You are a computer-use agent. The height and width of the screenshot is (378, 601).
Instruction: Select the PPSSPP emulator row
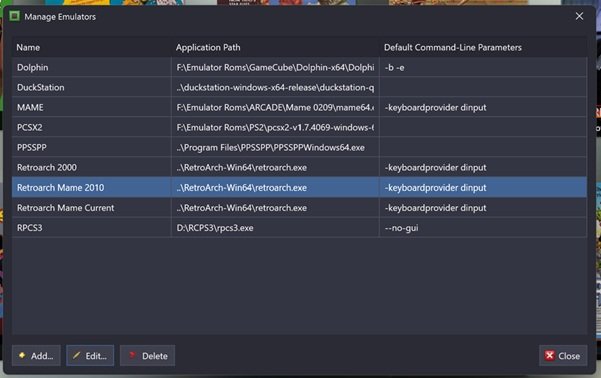299,148
